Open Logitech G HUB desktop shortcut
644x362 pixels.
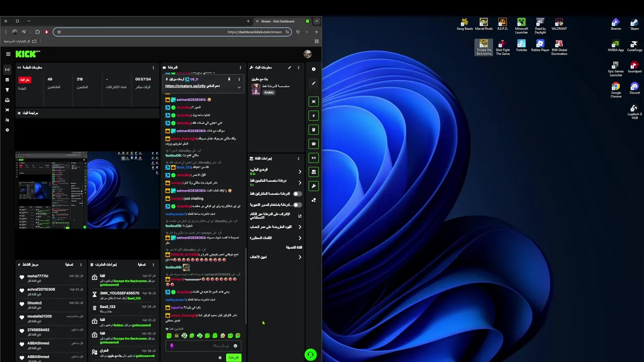(x=634, y=112)
